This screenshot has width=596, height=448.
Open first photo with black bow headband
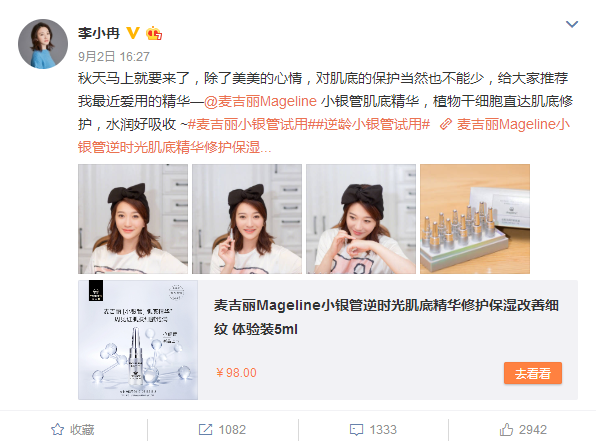133,219
